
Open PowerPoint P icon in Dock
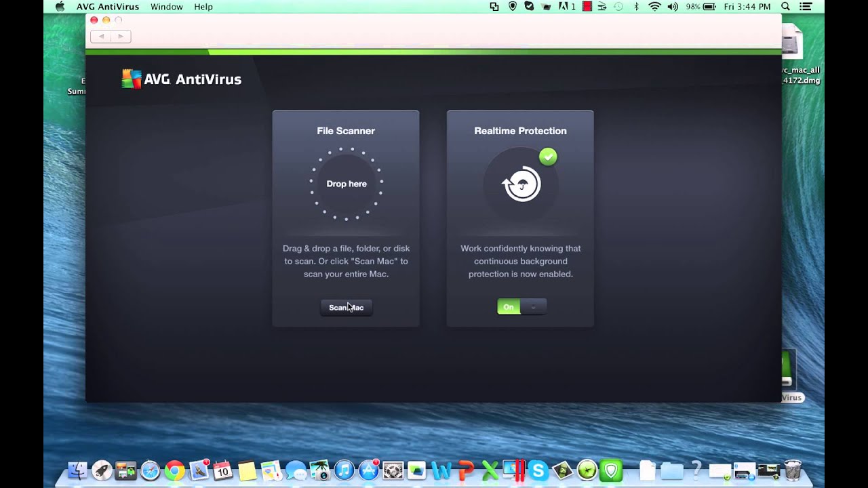click(465, 470)
